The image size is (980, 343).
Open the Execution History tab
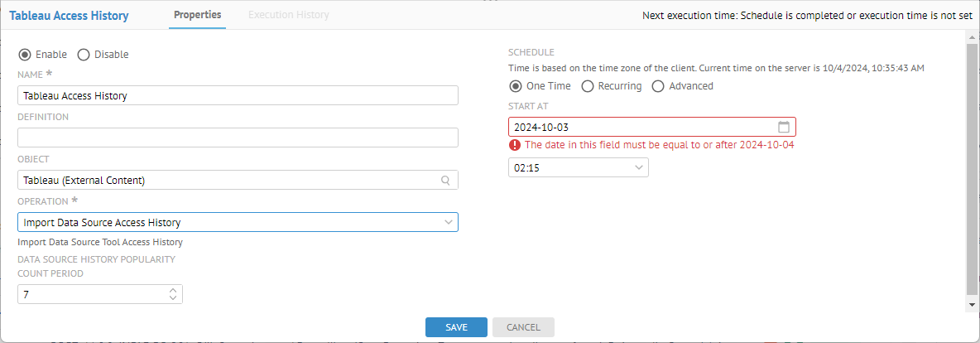click(x=288, y=15)
